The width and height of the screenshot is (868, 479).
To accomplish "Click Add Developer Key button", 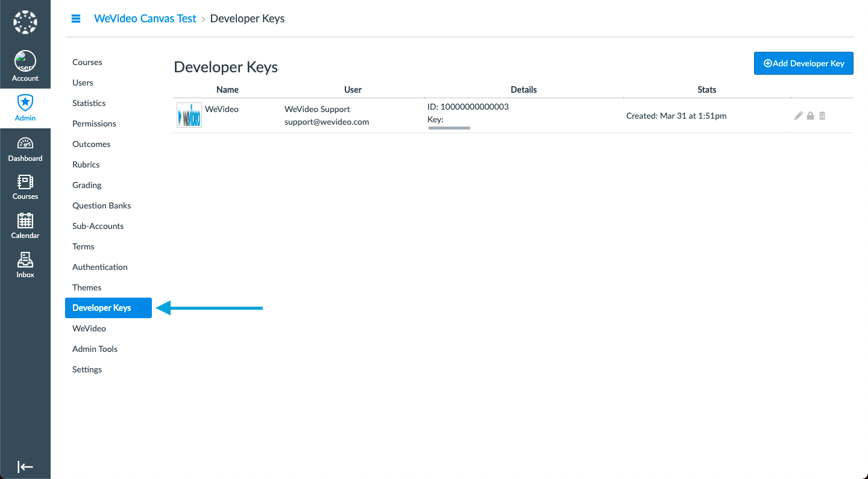I will tap(804, 63).
